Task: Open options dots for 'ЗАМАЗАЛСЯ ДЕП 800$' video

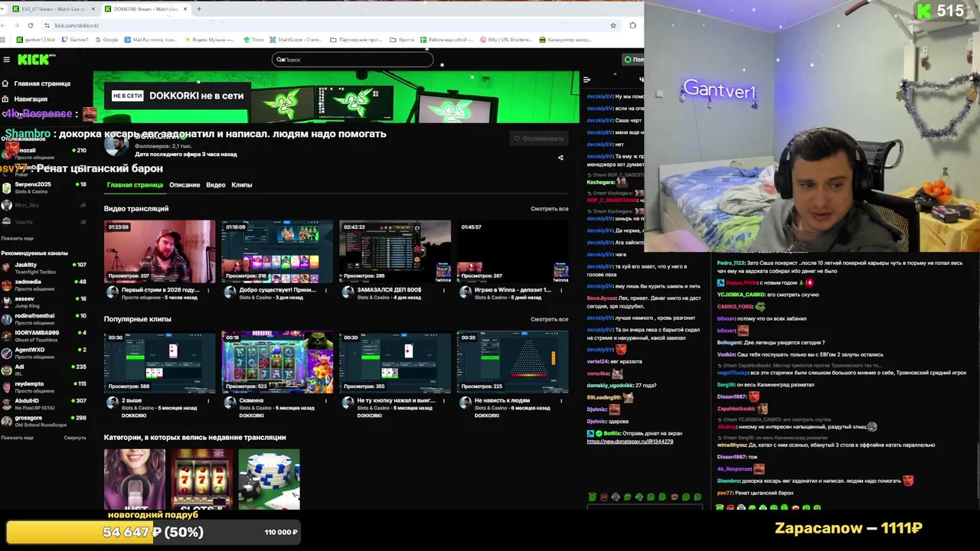Action: 444,290
